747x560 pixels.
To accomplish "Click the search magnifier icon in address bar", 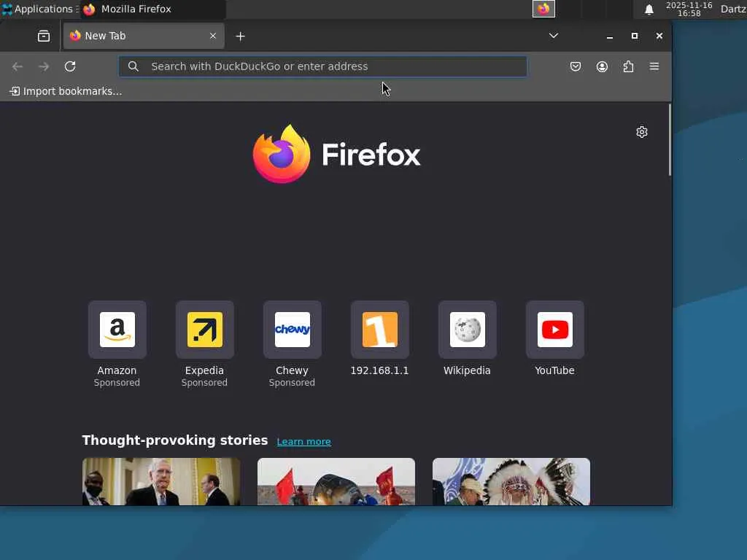I will coord(133,66).
